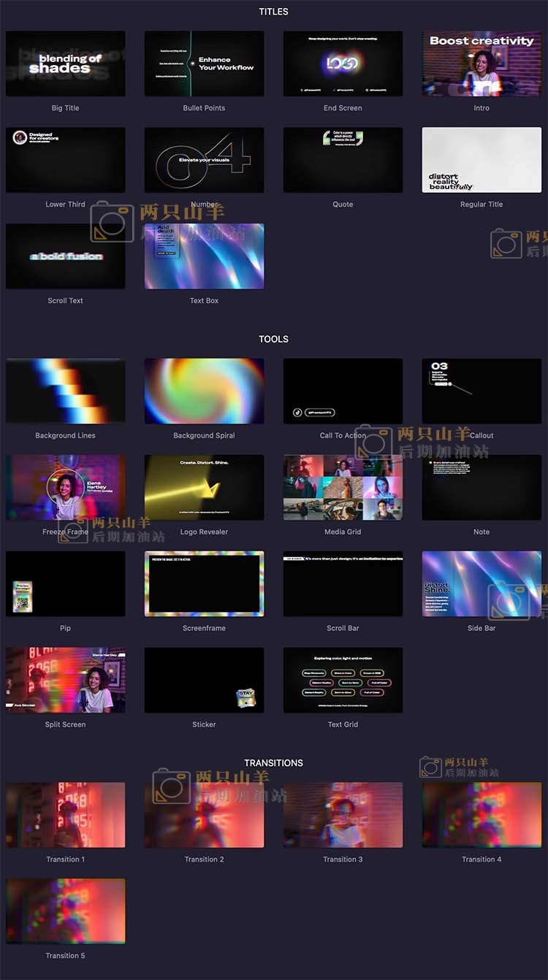Click the Background Spiral tool thumbnail
The height and width of the screenshot is (980, 548).
tap(204, 391)
